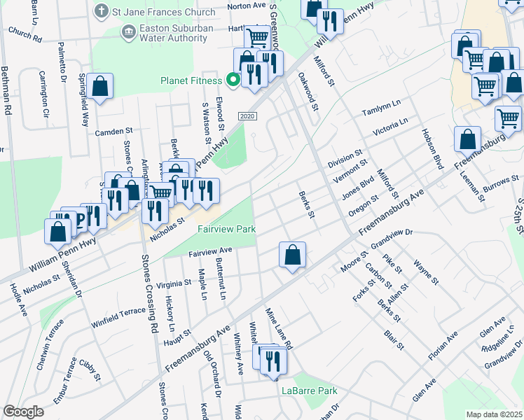
Task: Click the route 2020 highway shield
Action: tap(247, 116)
